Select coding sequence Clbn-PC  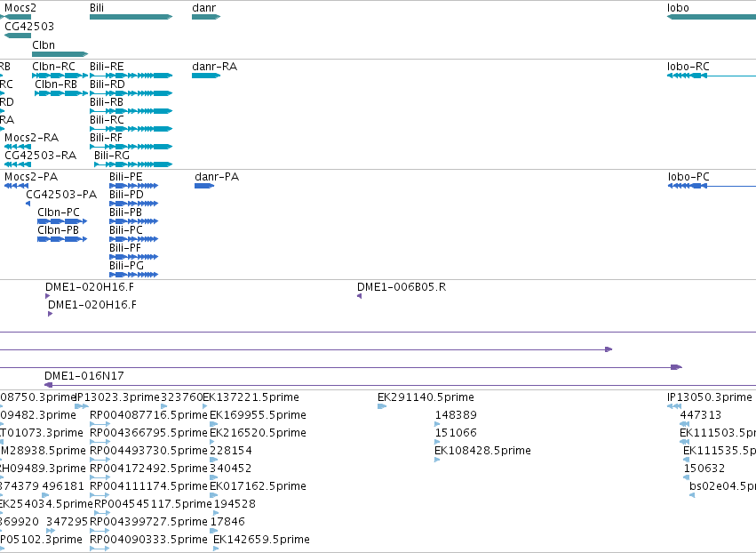(62, 221)
